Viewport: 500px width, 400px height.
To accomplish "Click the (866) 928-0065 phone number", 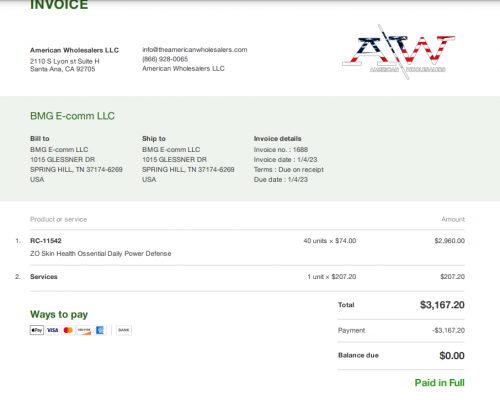I will pos(165,59).
